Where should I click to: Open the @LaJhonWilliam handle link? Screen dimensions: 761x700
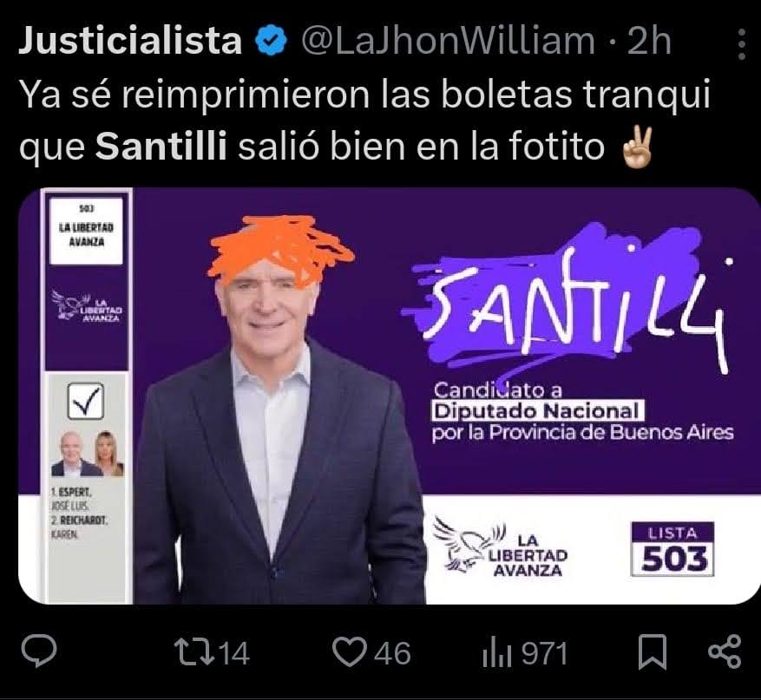tap(448, 41)
